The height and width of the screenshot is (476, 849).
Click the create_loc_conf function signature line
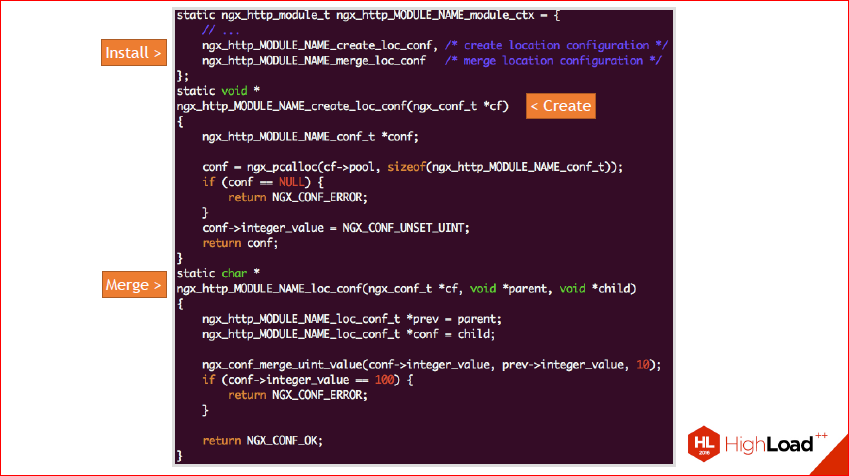(343, 106)
